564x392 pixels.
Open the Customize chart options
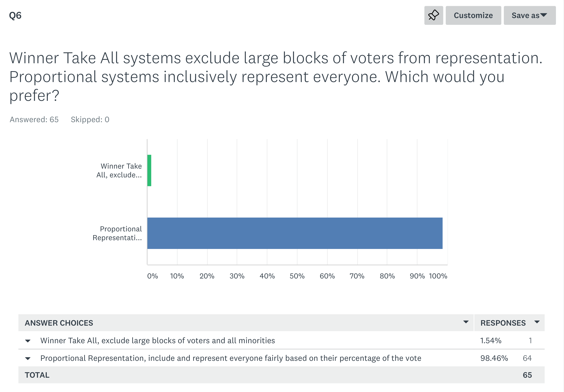point(473,16)
